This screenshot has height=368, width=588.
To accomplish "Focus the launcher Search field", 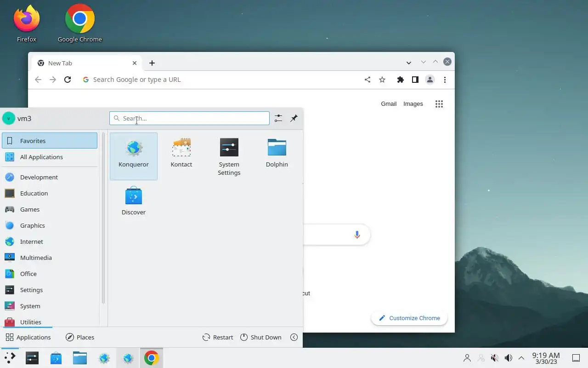I will click(x=189, y=118).
